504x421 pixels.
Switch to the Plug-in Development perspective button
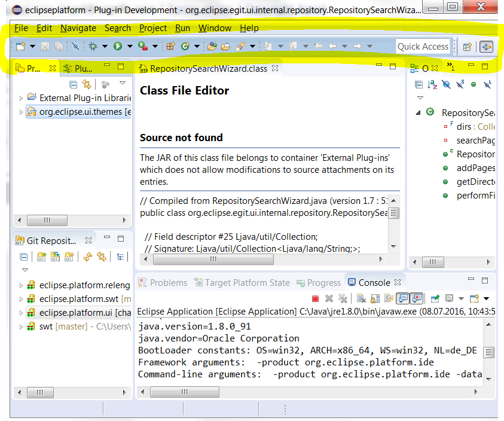coord(487,47)
